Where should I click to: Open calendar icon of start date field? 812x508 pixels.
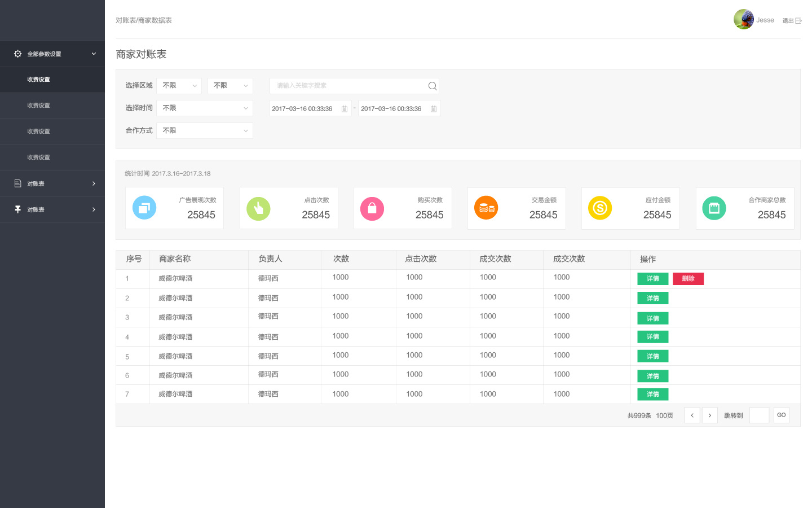tap(345, 108)
